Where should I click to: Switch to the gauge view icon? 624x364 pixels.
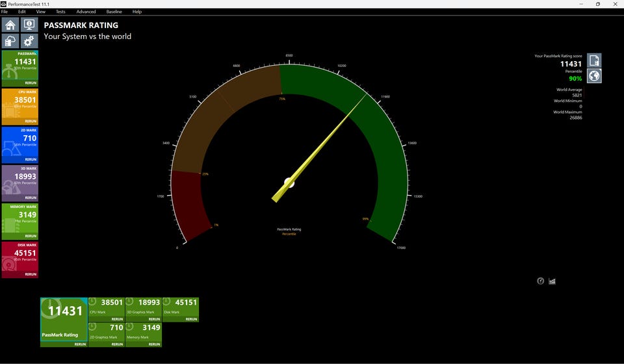click(x=540, y=281)
